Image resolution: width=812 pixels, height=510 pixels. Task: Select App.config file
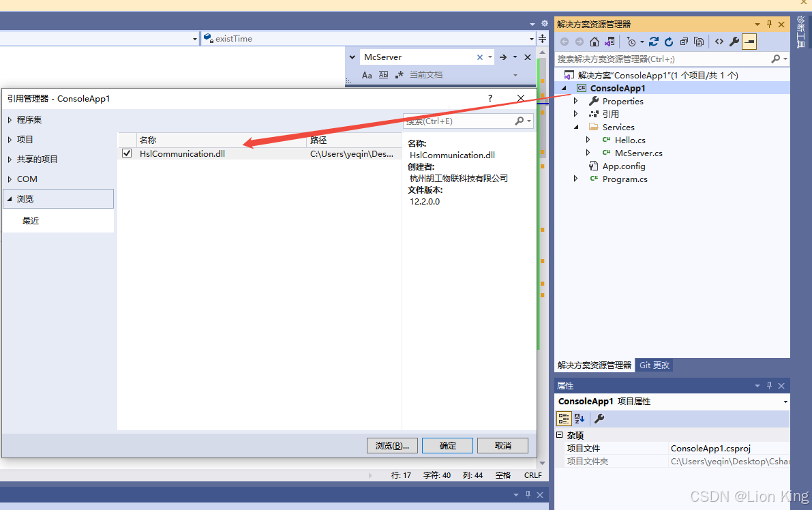pos(624,166)
